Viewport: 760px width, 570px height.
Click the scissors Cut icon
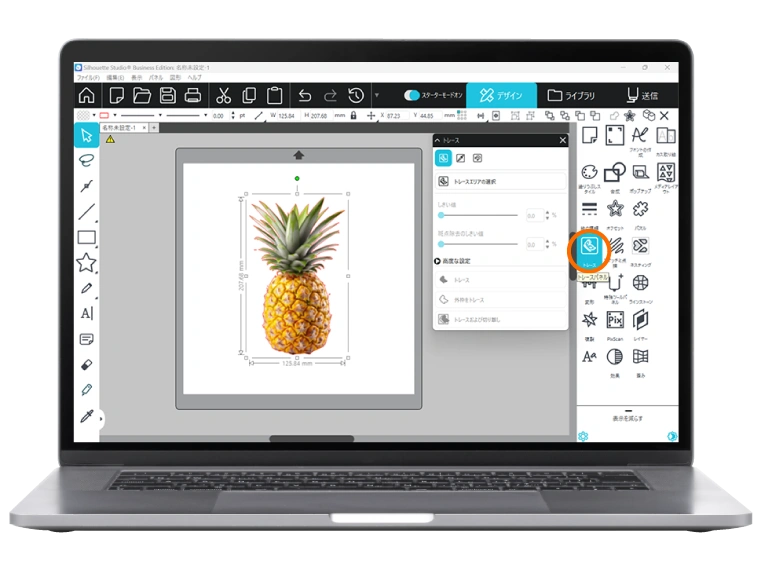223,96
